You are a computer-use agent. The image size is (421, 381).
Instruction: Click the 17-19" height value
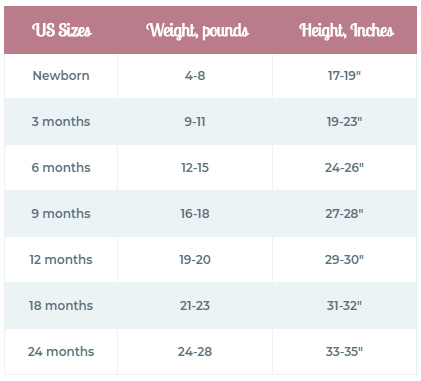(344, 76)
